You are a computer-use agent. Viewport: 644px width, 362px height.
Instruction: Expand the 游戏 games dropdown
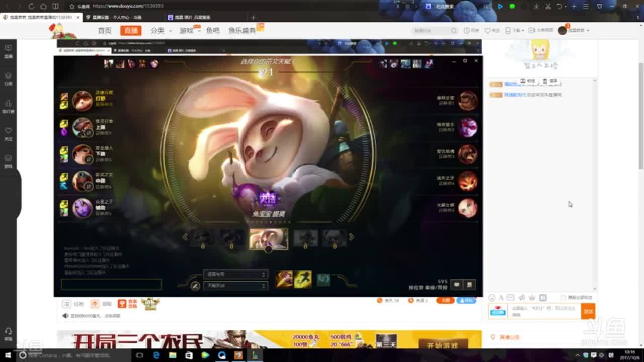coord(189,31)
